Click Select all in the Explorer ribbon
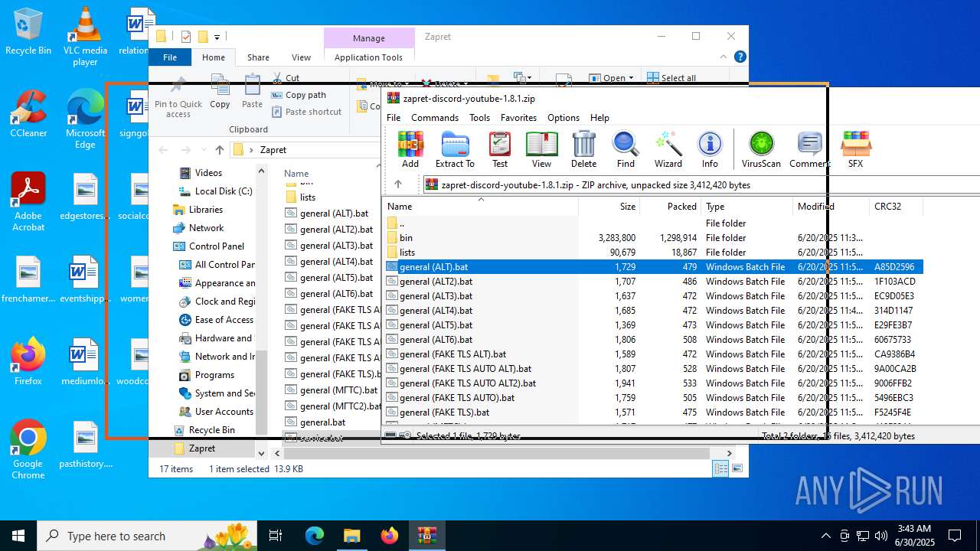This screenshot has height=551, width=980. pyautogui.click(x=671, y=78)
